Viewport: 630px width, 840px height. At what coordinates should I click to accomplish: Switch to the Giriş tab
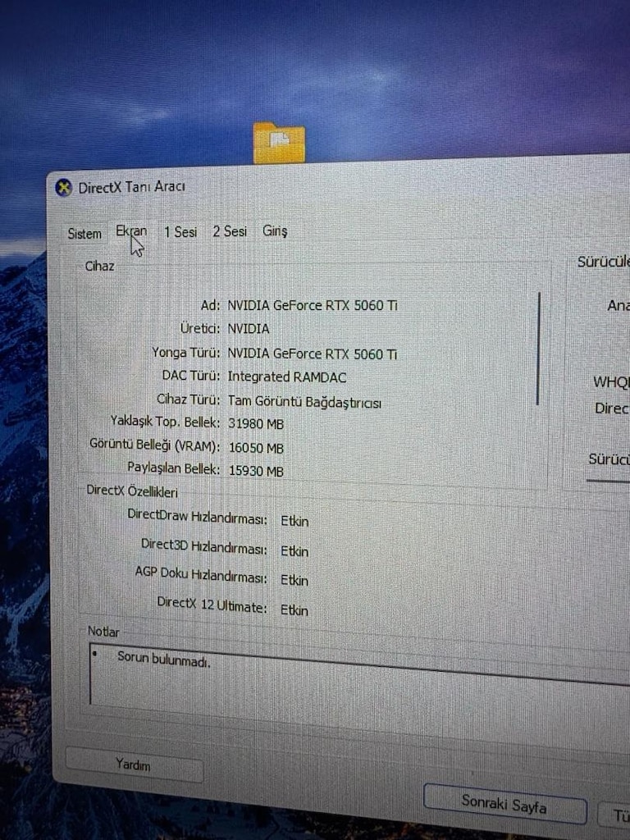(275, 231)
